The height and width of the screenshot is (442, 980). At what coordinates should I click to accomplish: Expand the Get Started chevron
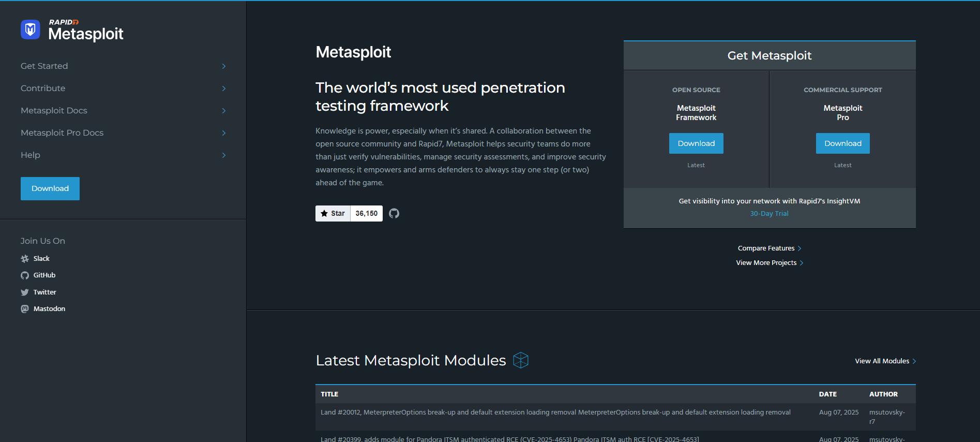(224, 66)
